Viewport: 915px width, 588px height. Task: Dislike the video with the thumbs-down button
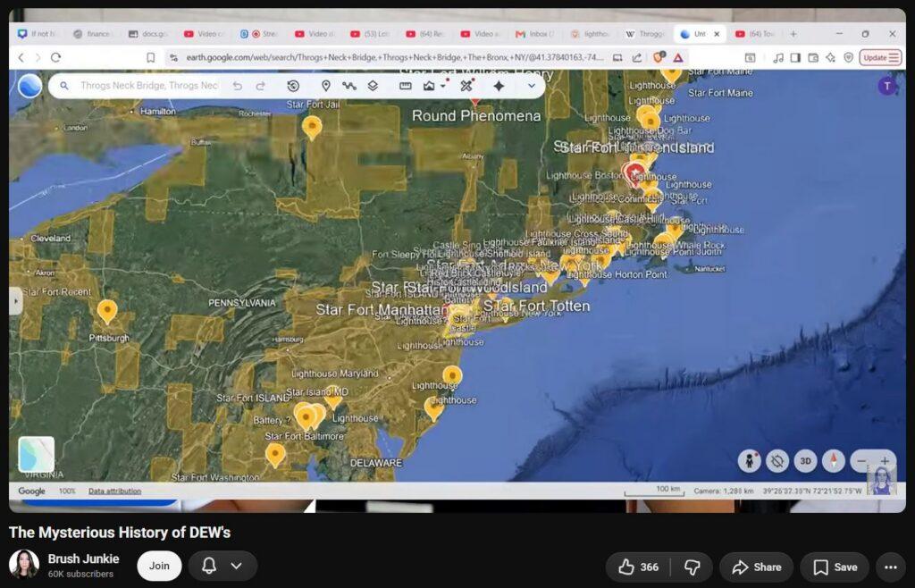tap(692, 567)
